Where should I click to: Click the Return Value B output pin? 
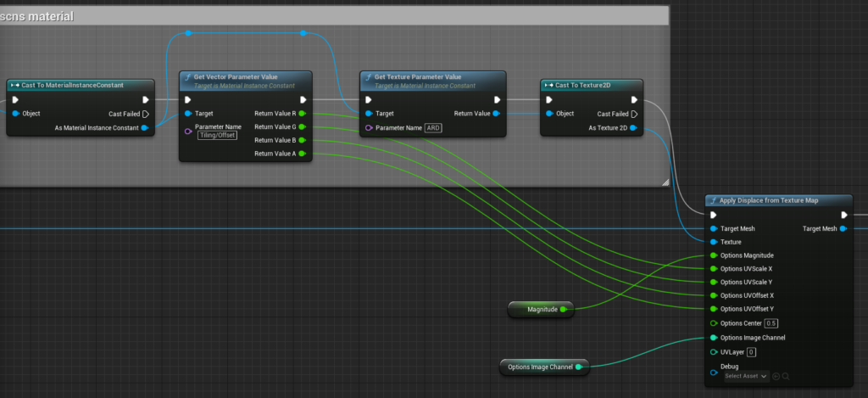[x=302, y=140]
